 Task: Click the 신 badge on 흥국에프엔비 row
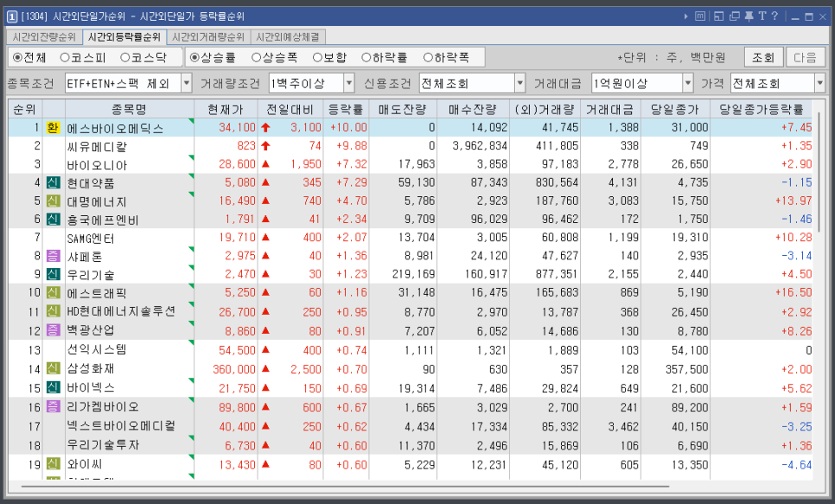click(53, 220)
